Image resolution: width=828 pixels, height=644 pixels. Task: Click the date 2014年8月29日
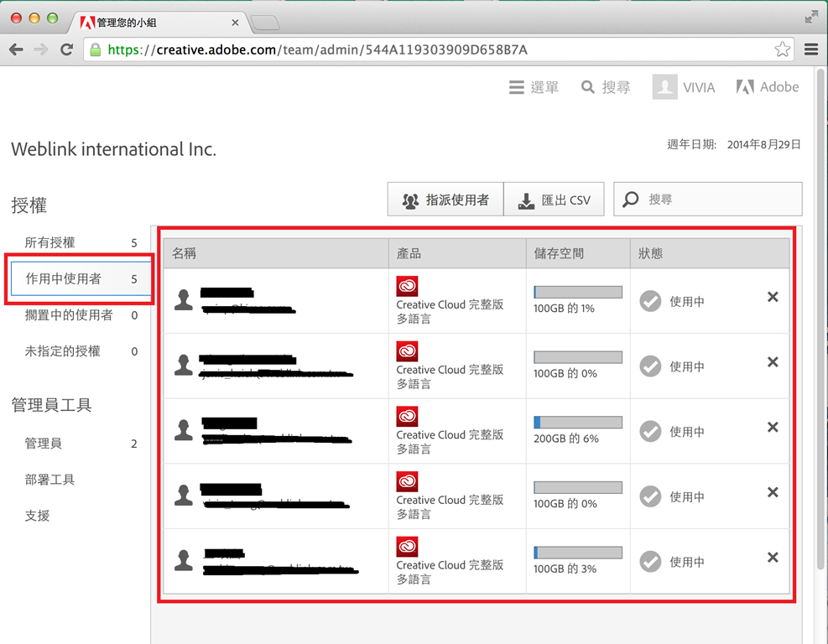pos(763,144)
